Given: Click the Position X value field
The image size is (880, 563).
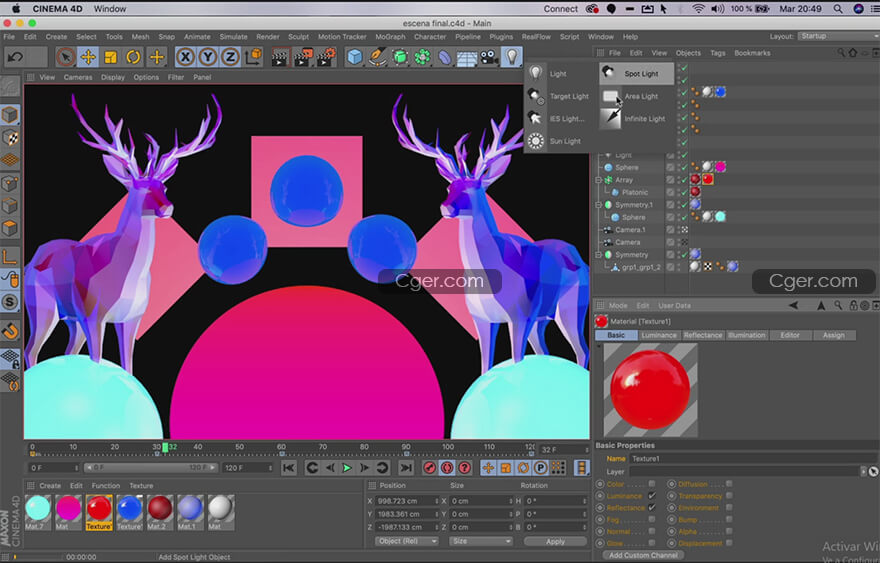Looking at the screenshot, I should click(407, 501).
